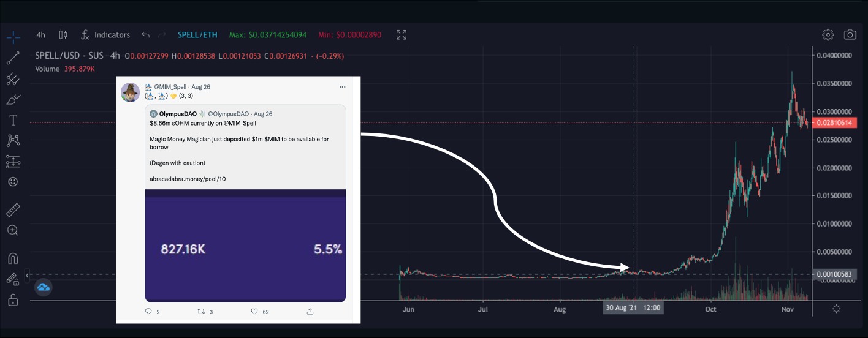This screenshot has height=338, width=868.
Task: Open the chart patterns tool
Action: [x=13, y=141]
